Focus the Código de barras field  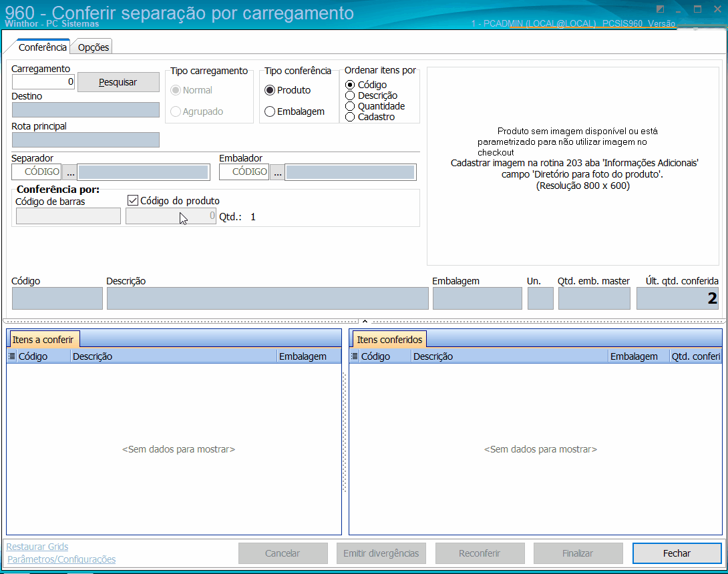click(x=68, y=216)
